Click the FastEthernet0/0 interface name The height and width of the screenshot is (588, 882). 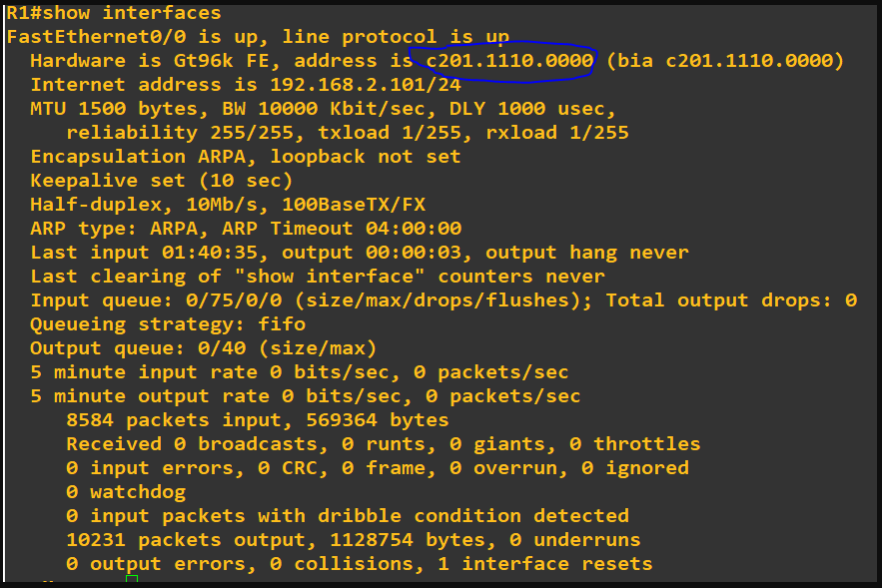point(96,37)
